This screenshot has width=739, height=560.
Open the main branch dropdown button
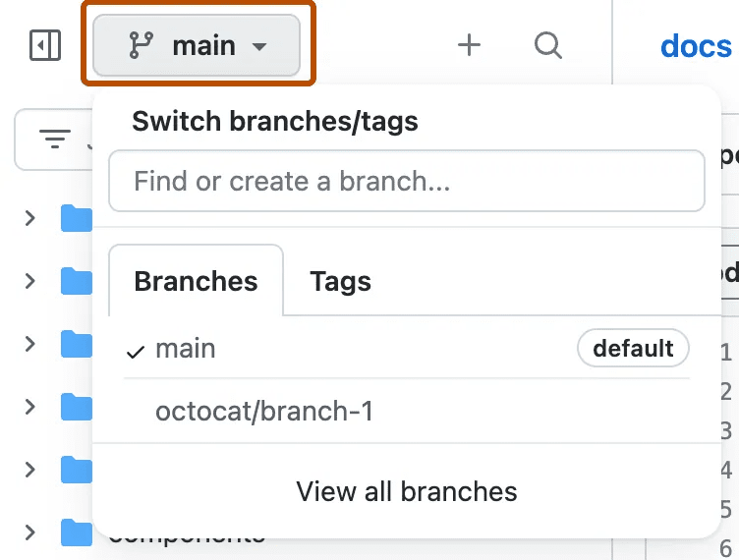[197, 45]
